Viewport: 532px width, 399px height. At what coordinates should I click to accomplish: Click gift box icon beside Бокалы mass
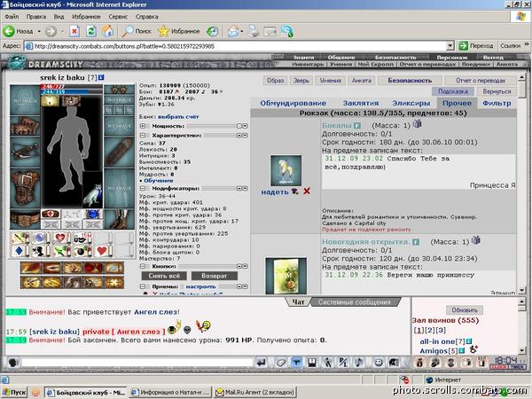[x=417, y=124]
